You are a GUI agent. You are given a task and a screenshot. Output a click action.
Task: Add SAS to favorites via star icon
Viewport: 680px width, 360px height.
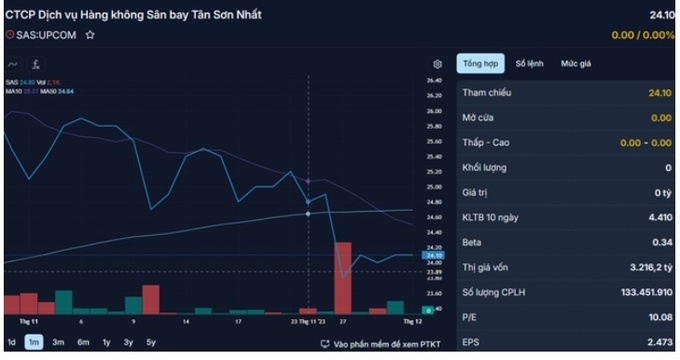tap(90, 35)
